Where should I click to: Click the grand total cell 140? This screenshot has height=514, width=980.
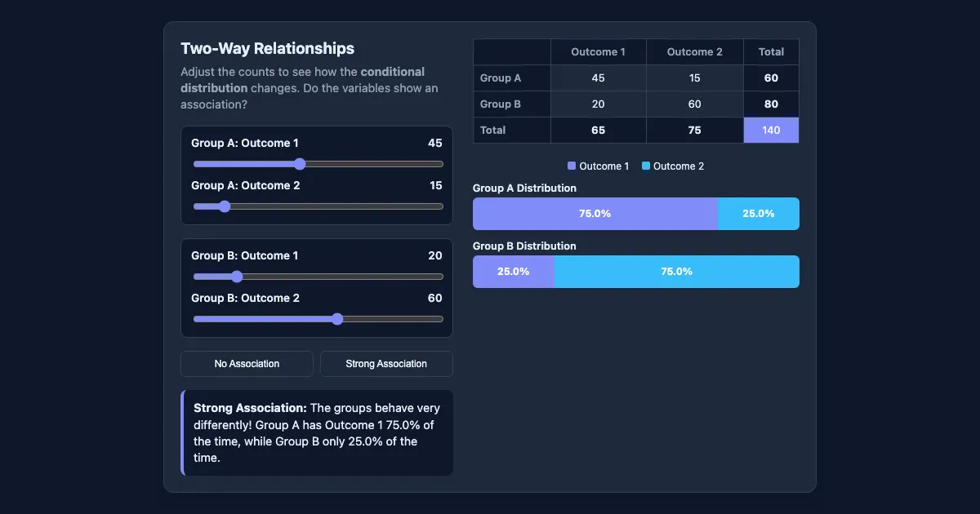[x=771, y=131]
